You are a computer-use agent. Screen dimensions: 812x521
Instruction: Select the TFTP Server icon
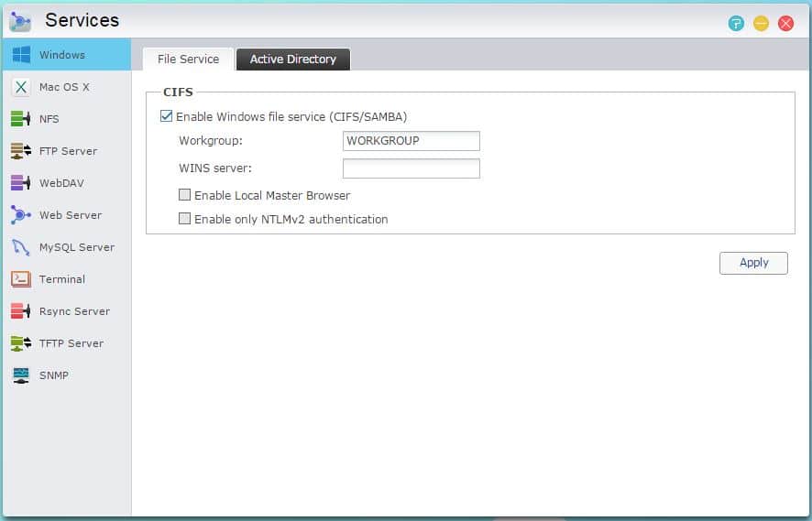[x=21, y=343]
